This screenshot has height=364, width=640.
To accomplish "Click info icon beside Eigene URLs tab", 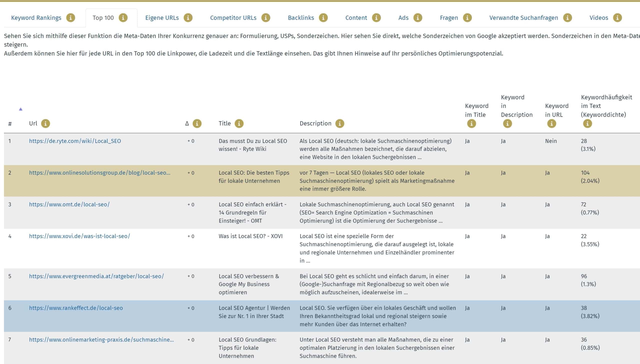I will click(x=188, y=18).
